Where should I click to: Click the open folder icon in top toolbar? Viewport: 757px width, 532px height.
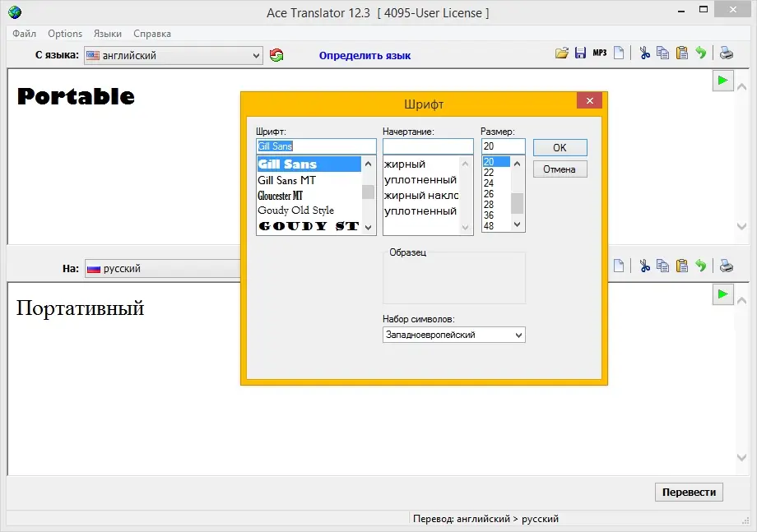pyautogui.click(x=562, y=53)
